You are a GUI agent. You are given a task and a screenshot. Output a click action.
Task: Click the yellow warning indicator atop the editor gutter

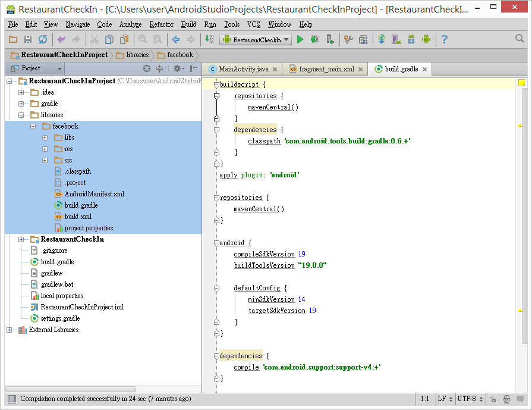pos(521,83)
